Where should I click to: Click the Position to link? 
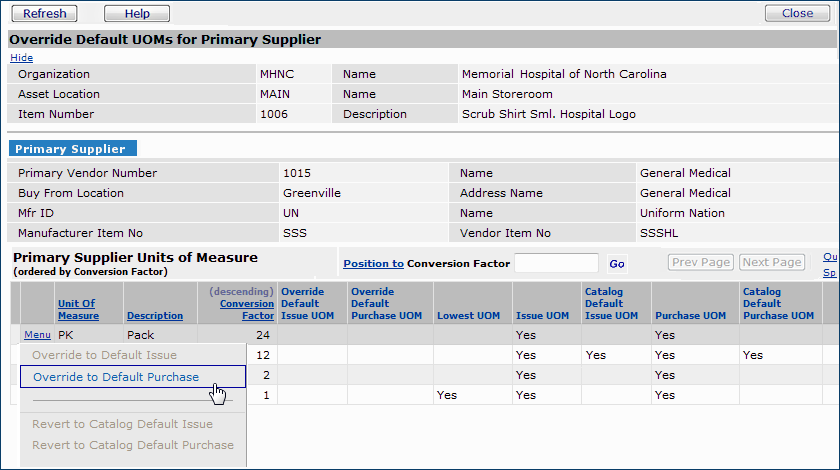click(373, 264)
